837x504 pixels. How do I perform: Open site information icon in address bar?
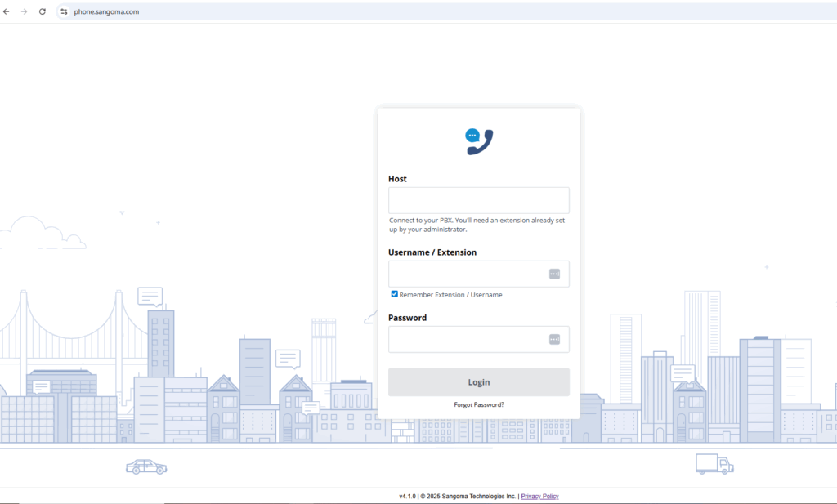point(64,11)
